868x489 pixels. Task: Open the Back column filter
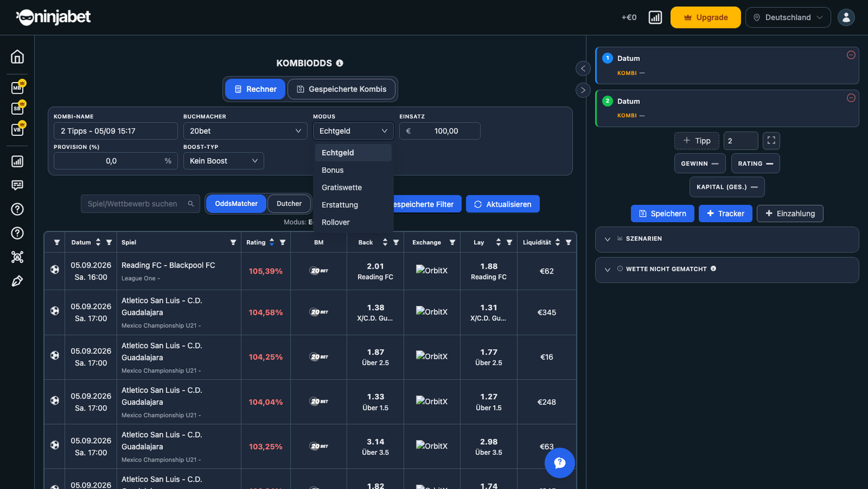[x=396, y=243]
